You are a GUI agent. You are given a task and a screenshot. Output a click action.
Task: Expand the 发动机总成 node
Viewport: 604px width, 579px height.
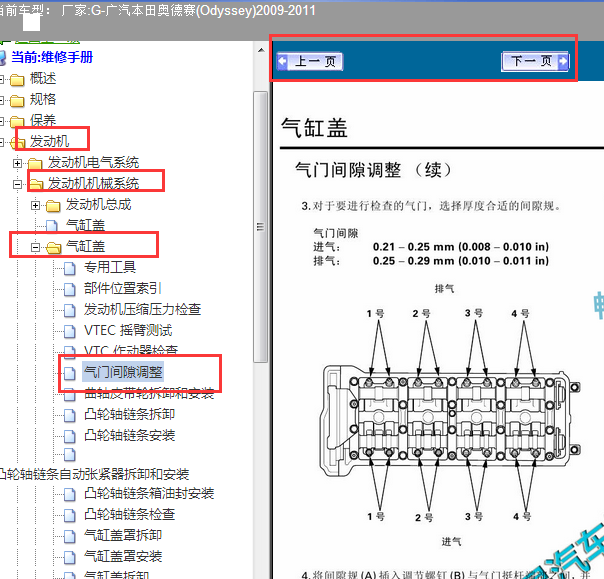35,205
